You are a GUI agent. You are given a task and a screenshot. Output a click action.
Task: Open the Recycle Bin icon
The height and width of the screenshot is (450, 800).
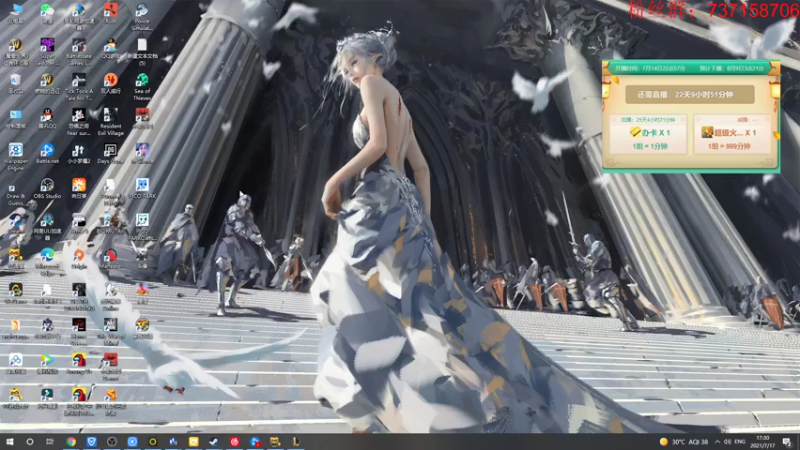click(16, 83)
